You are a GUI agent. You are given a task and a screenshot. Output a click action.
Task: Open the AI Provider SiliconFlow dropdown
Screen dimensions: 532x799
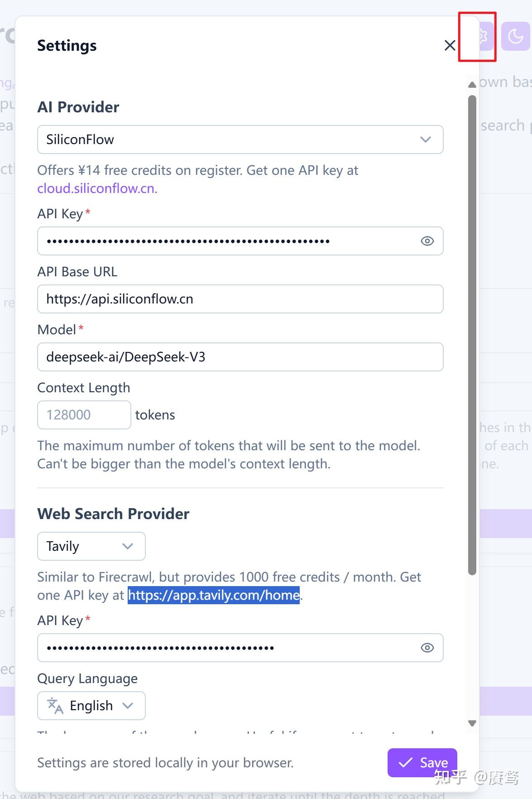(x=240, y=140)
